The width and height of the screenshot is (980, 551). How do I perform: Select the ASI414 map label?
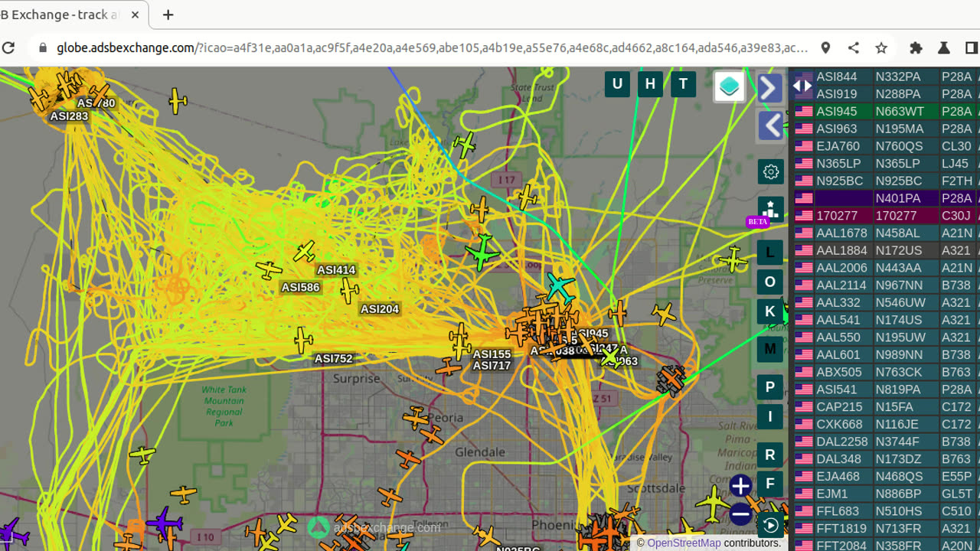[x=336, y=270]
